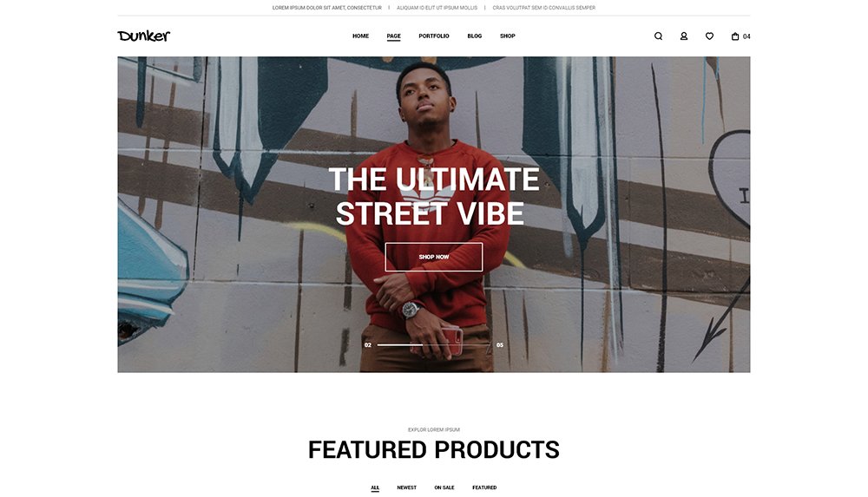
Task: Click the Lorem ipsum dolor top bar link
Action: point(326,8)
